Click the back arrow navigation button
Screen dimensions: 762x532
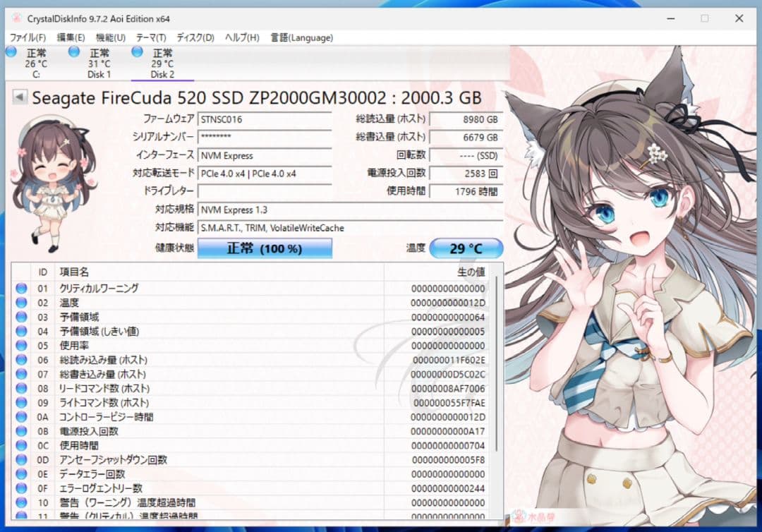(x=20, y=97)
